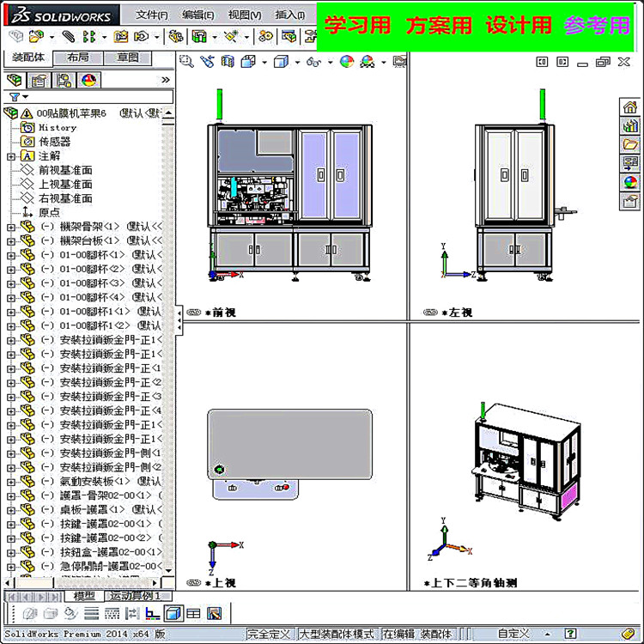
Task: Collapse the feature tree panel handle
Action: pos(179,320)
